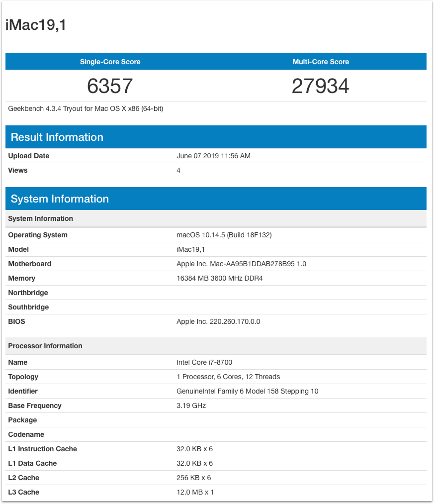Viewport: 434px width, 504px height.
Task: Click the blue System Information section header
Action: point(60,199)
